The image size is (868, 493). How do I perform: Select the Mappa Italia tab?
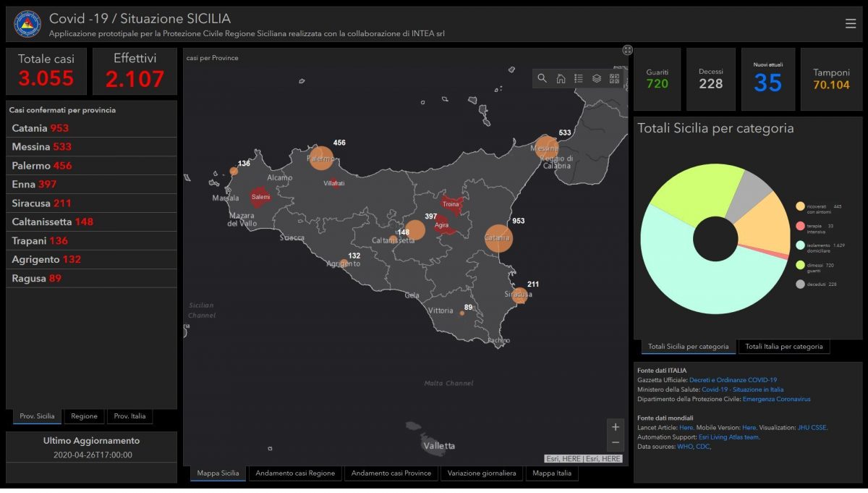tap(552, 473)
